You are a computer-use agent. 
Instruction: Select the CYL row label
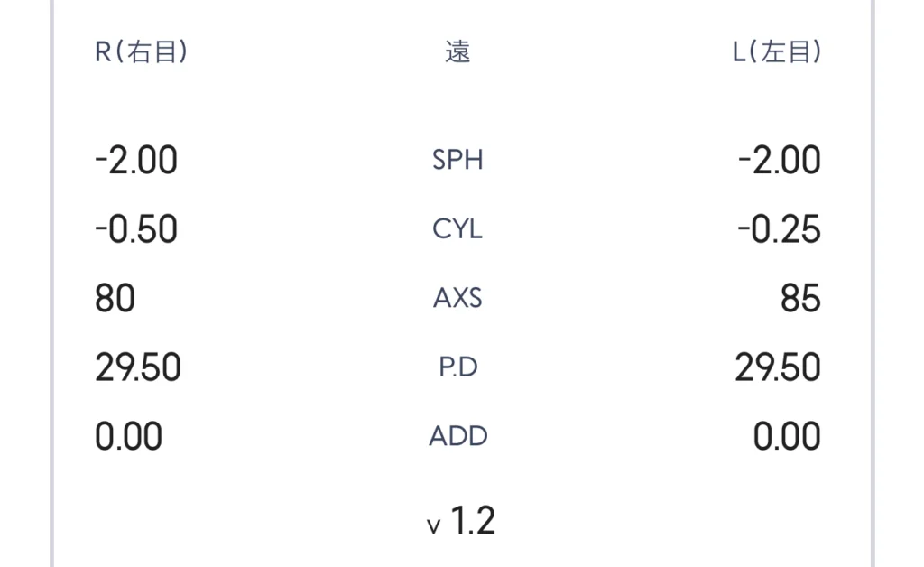coord(457,229)
